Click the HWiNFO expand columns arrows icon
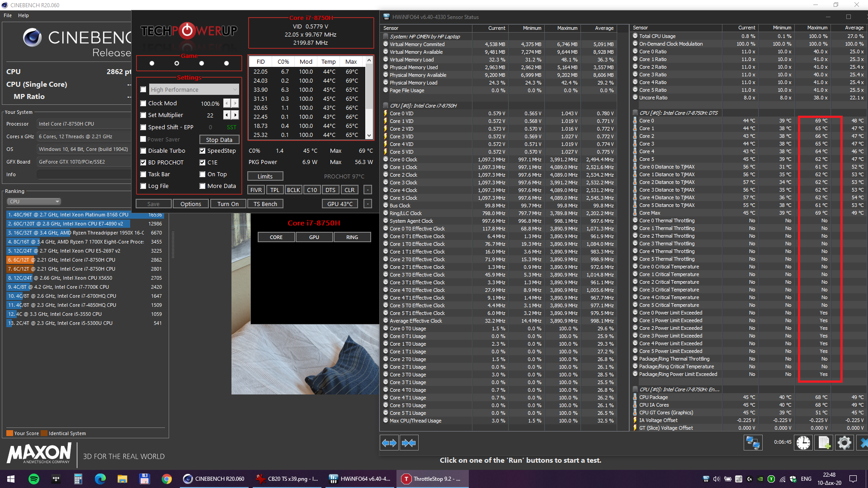Viewport: 868px width, 488px height. coord(389,443)
